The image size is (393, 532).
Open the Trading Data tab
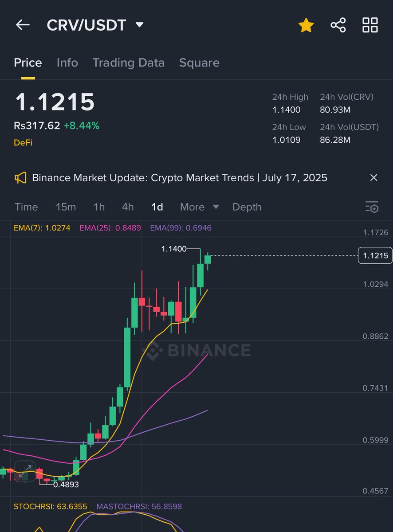pos(128,63)
